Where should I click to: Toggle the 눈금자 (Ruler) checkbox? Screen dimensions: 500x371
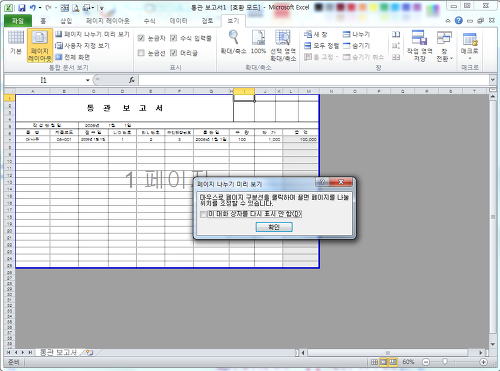(x=141, y=38)
